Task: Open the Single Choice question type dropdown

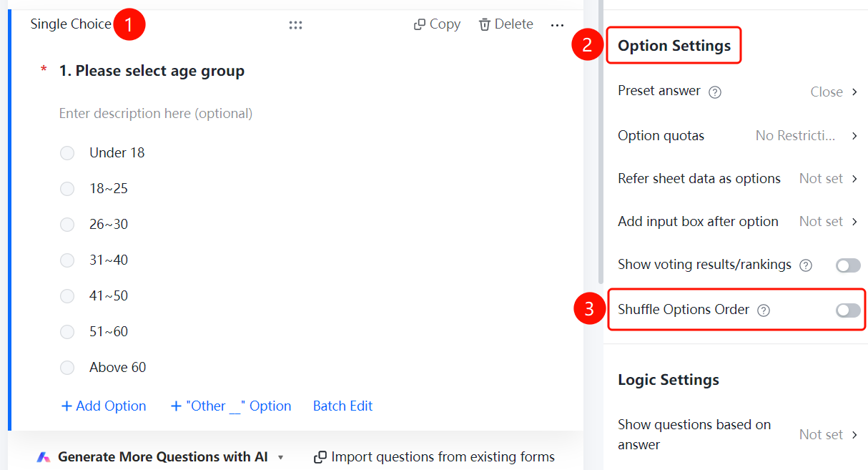Action: 71,24
